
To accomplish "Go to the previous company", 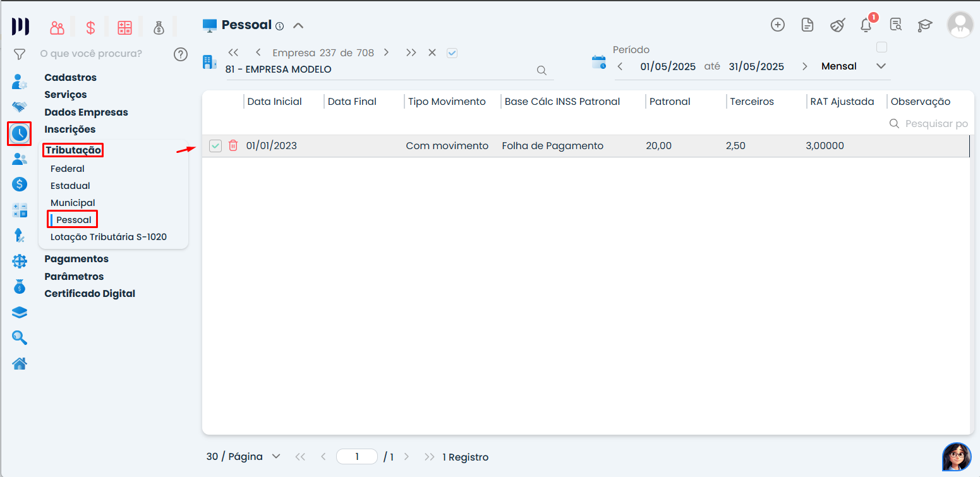I will (258, 53).
